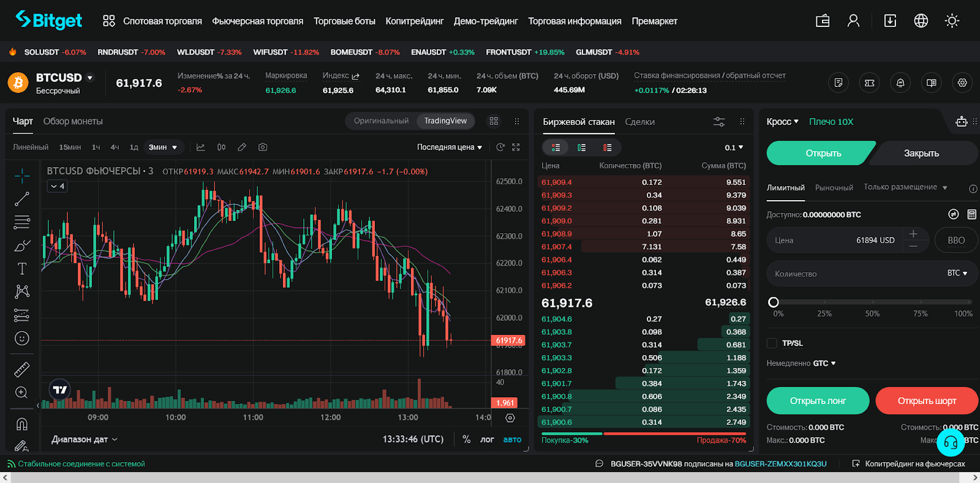Viewport: 980px width, 483px height.
Task: Switch to Сделки tab
Action: [639, 122]
